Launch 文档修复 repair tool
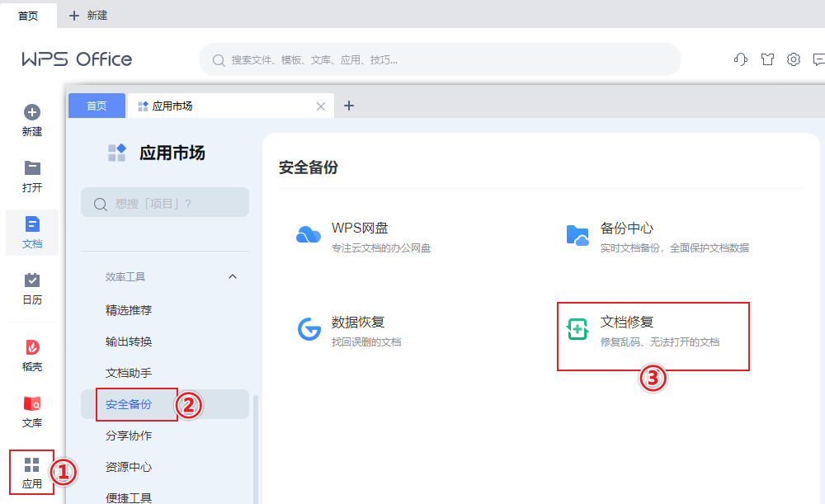 pos(577,330)
